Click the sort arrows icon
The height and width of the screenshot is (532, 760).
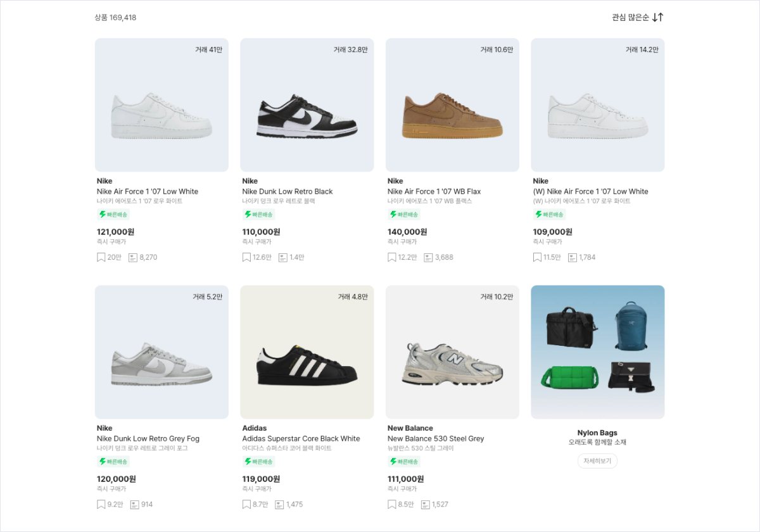tap(658, 17)
